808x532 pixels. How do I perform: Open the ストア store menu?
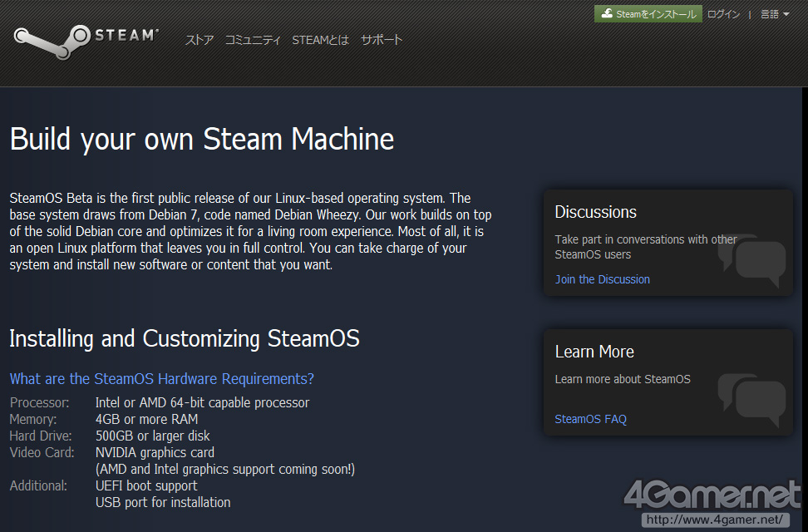pyautogui.click(x=200, y=40)
